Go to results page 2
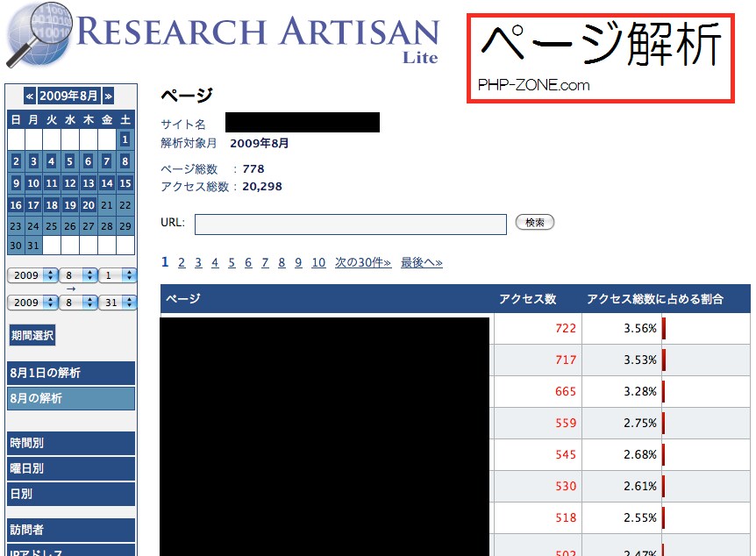The height and width of the screenshot is (556, 756). pyautogui.click(x=182, y=263)
